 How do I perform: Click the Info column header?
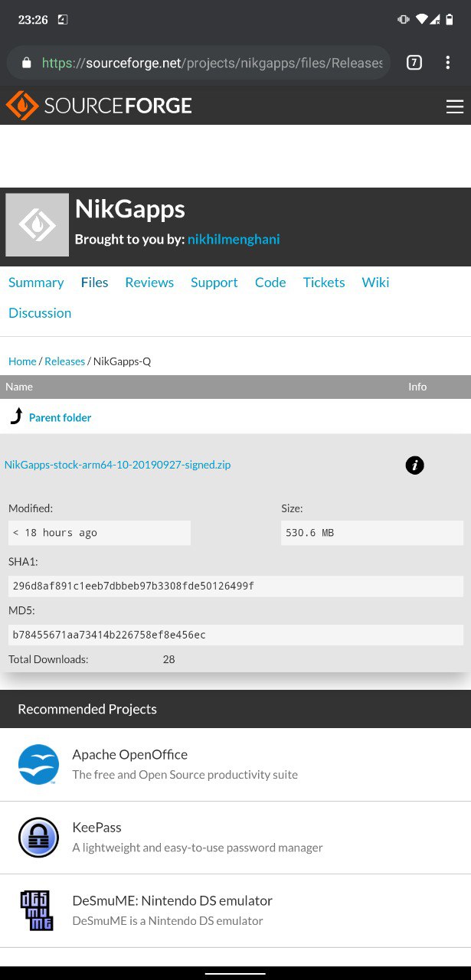pyautogui.click(x=417, y=387)
